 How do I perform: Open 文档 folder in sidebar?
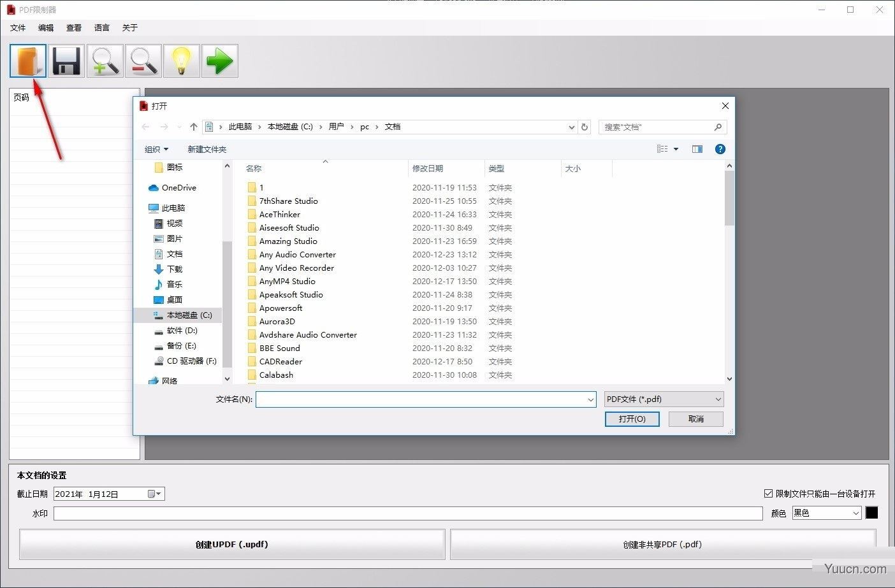[x=168, y=254]
